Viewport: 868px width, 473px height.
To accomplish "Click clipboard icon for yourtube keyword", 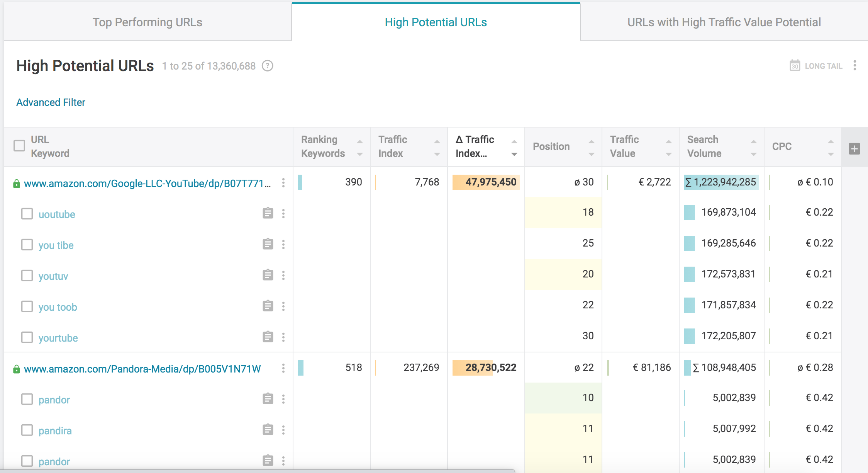I will click(x=268, y=337).
